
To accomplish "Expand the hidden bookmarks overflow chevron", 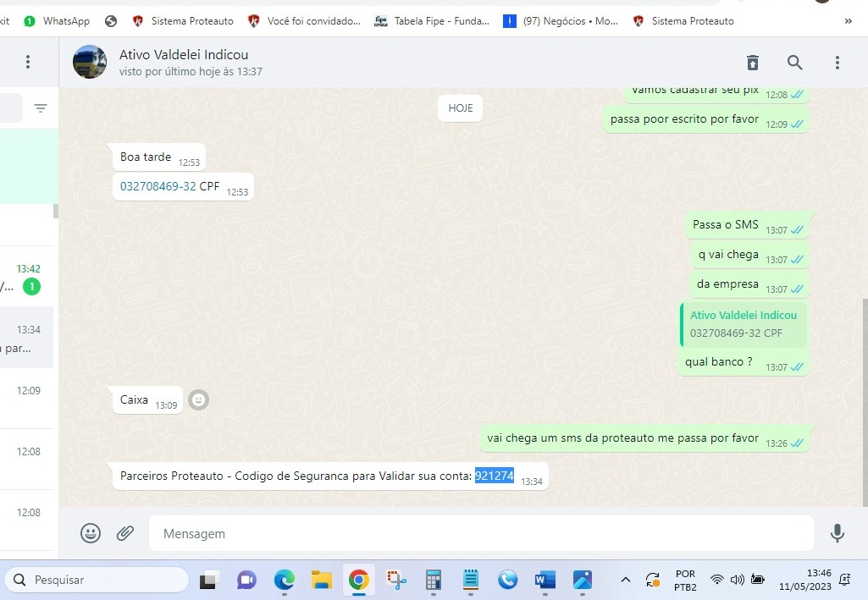I will coord(848,21).
